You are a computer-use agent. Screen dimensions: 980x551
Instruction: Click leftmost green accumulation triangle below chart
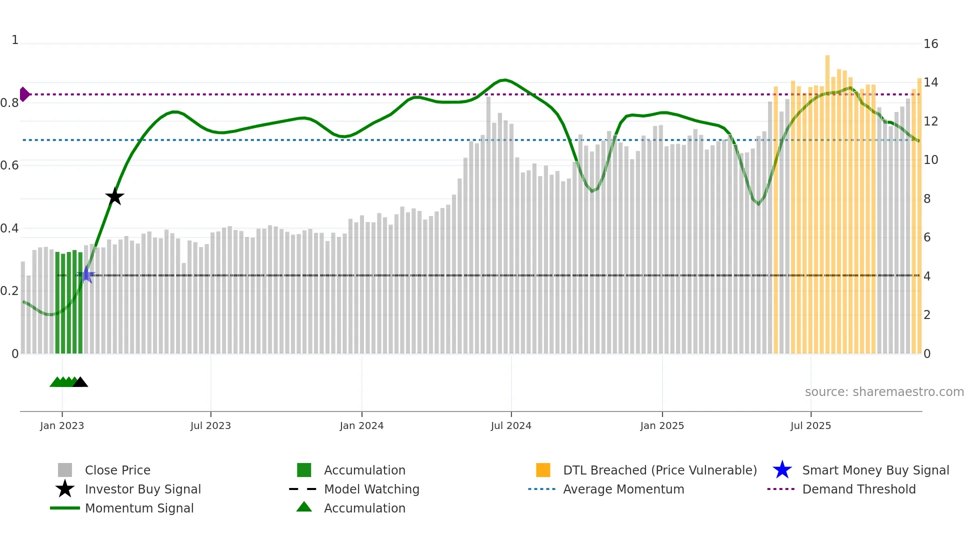(56, 382)
